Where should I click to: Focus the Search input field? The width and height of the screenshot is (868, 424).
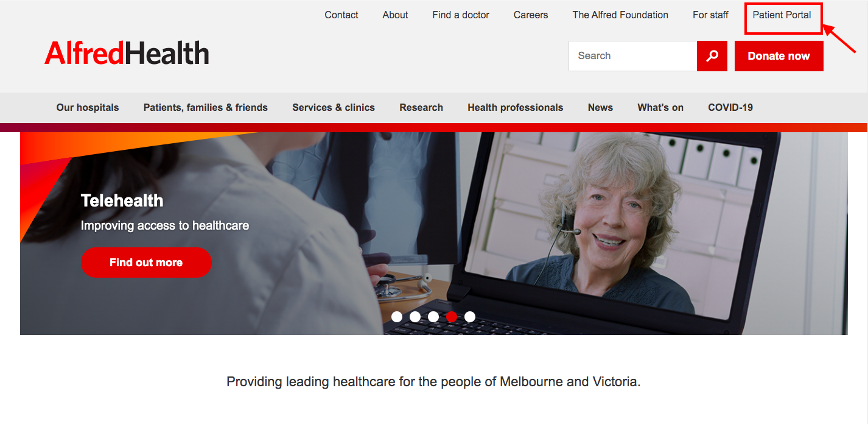tap(633, 56)
